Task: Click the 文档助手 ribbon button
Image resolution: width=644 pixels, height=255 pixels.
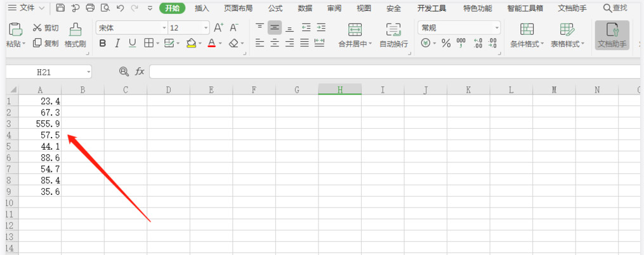Action: pos(612,36)
